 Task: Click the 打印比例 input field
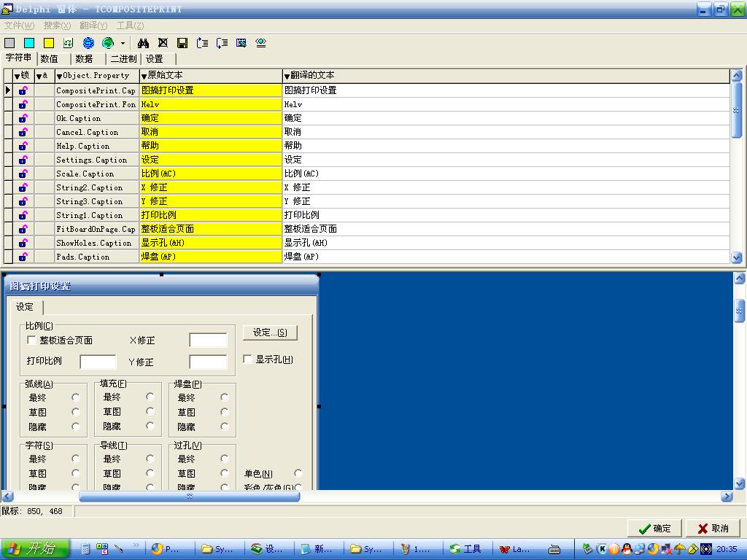click(x=98, y=362)
